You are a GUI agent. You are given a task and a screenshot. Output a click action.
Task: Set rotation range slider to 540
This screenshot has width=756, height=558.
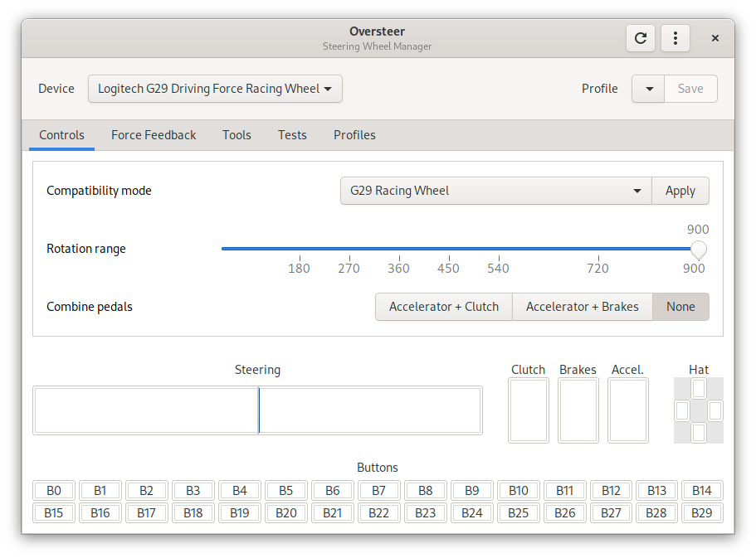point(499,249)
